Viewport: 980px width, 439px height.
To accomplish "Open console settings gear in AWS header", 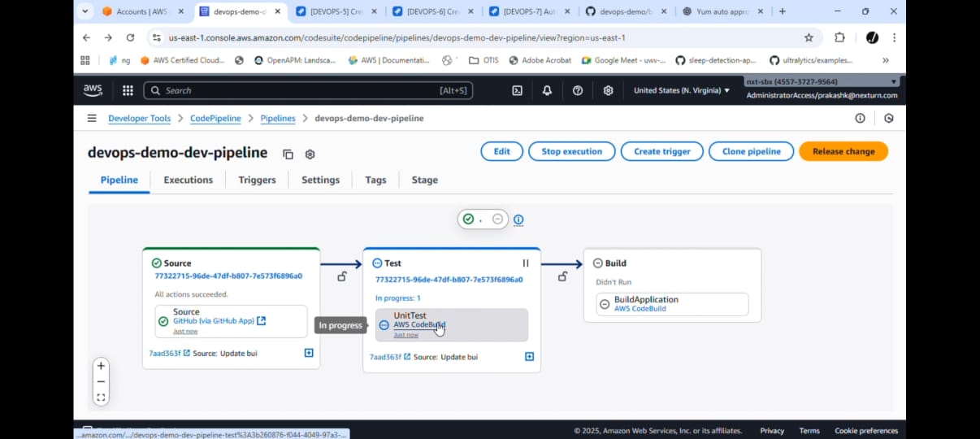I will click(608, 90).
